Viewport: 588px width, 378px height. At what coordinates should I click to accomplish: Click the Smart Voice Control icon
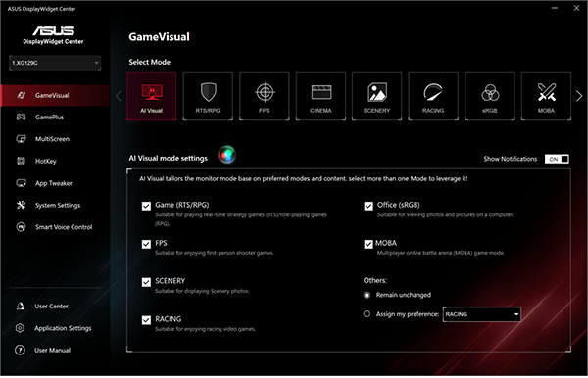coord(21,227)
